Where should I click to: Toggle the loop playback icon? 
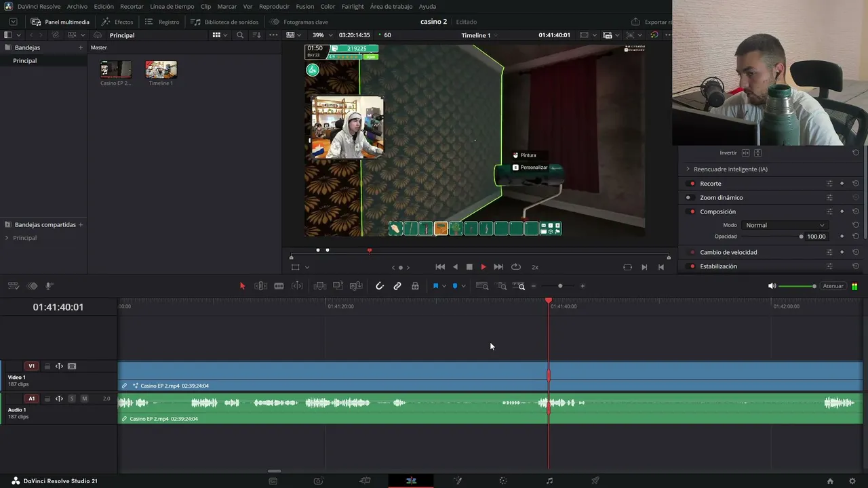(x=516, y=267)
